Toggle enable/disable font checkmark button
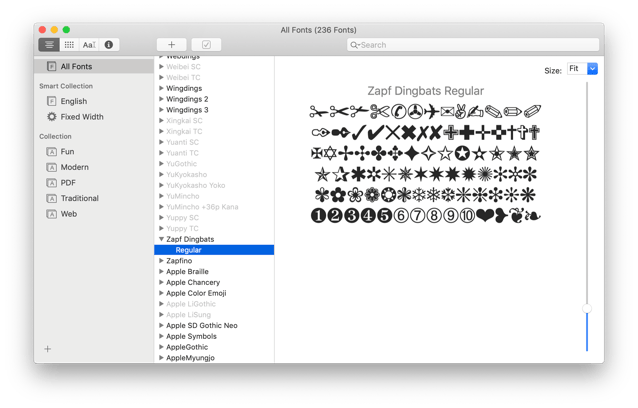 [x=206, y=45]
